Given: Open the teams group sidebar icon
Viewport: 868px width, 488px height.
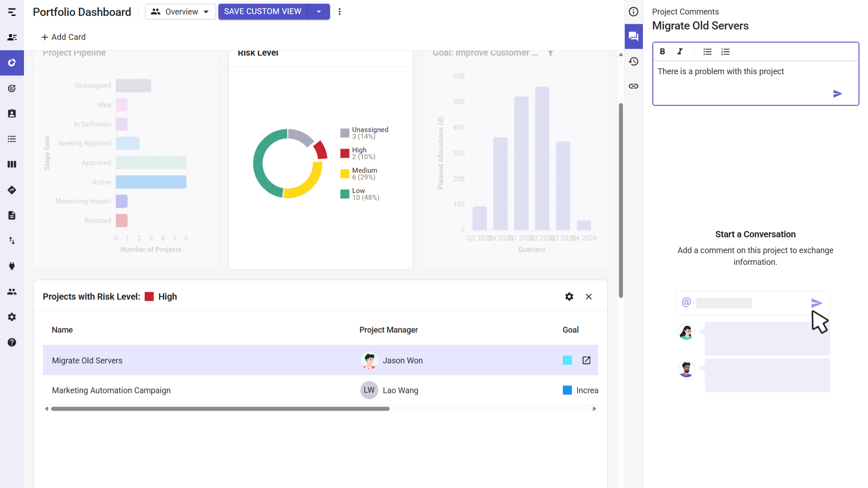Looking at the screenshot, I should click(12, 291).
